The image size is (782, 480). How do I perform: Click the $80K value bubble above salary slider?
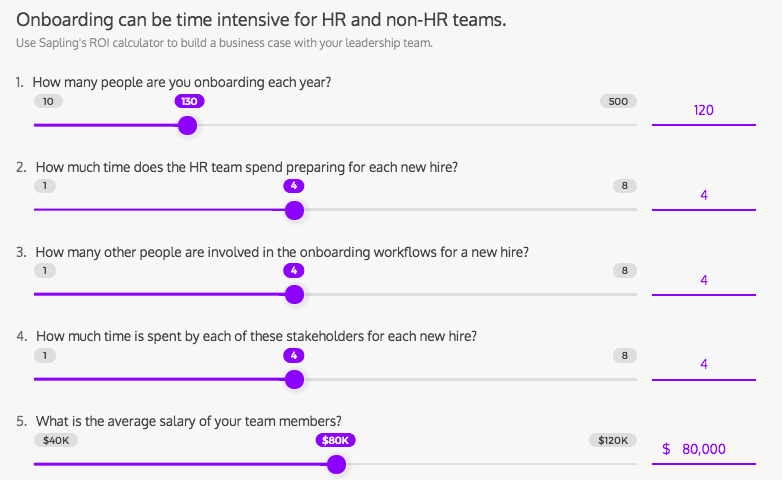(x=336, y=440)
